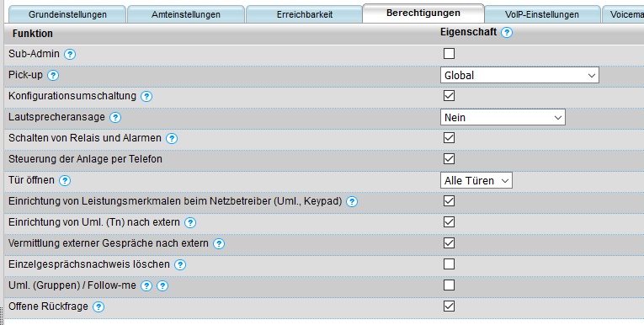The image size is (644, 325).
Task: Show help for Offene Rückfrage
Action: click(98, 307)
